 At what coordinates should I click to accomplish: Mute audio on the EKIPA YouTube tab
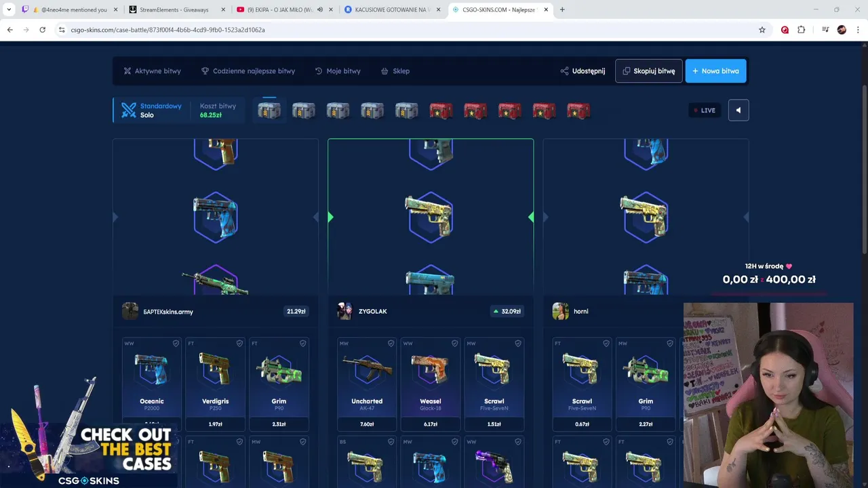coord(320,9)
